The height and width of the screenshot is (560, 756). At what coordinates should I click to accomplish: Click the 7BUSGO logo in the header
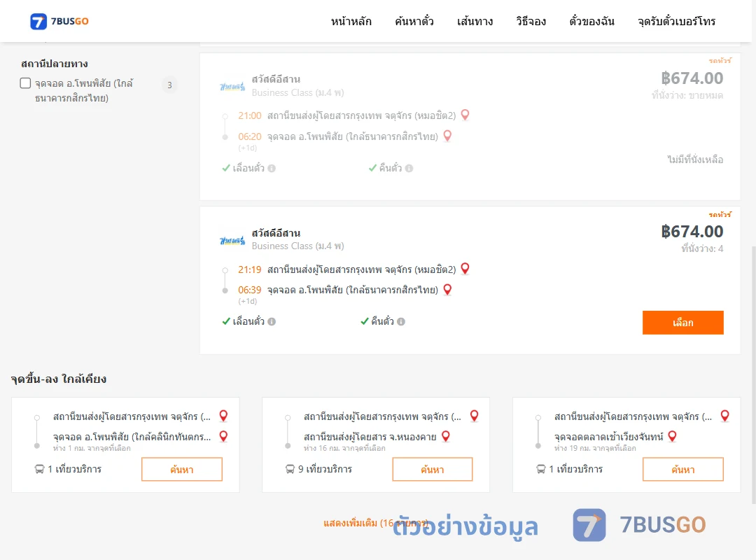click(59, 21)
